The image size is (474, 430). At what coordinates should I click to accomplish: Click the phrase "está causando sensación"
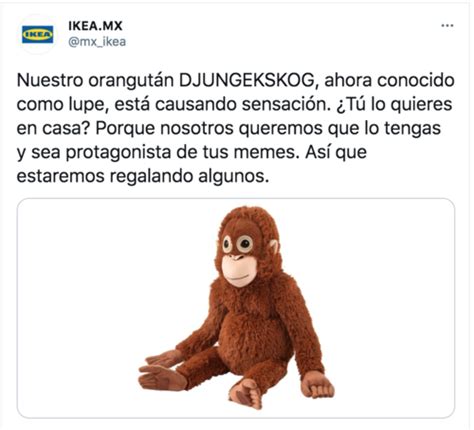click(220, 105)
